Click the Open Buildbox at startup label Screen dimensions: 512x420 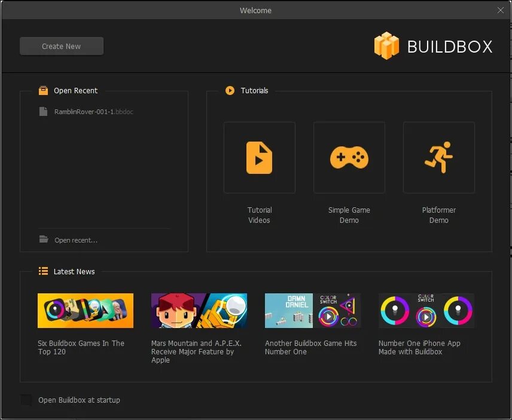pyautogui.click(x=79, y=400)
